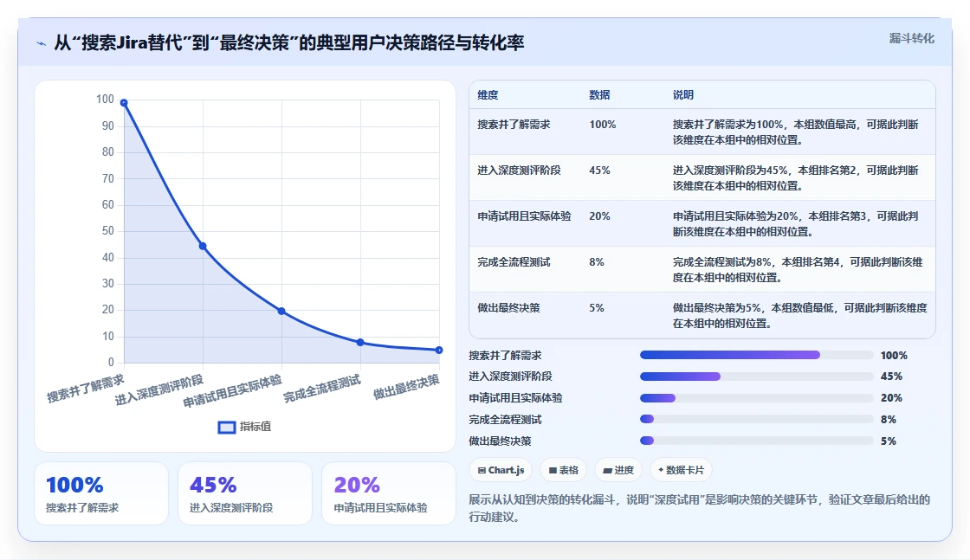The width and height of the screenshot is (970, 560).
Task: Click the card title about 搜索Jira替代
Action: point(289,42)
